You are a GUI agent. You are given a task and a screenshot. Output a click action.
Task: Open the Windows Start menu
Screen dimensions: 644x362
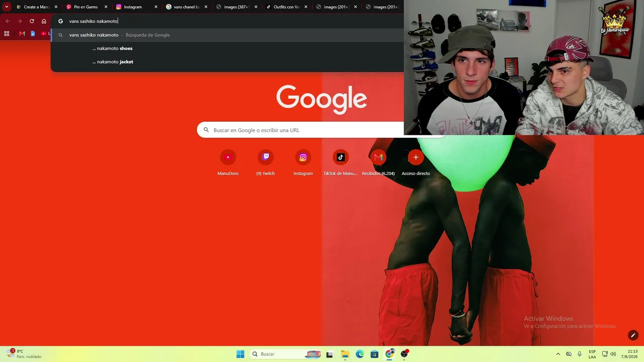[x=240, y=354]
